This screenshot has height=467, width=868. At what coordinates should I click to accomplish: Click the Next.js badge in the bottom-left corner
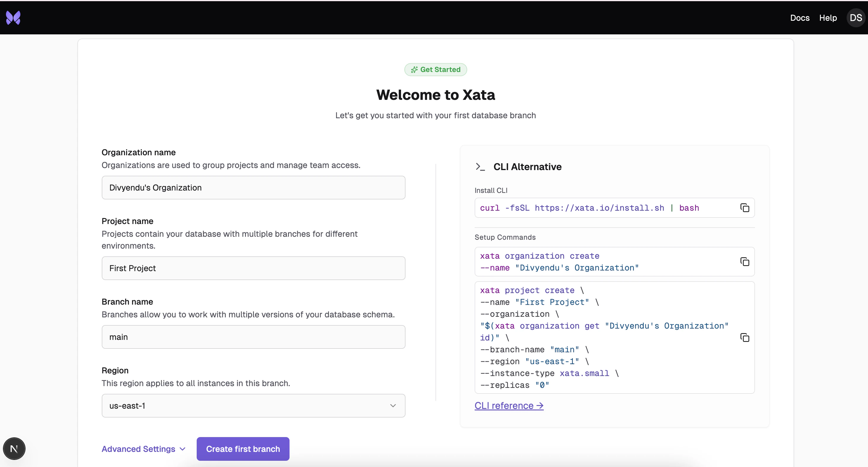click(x=14, y=448)
